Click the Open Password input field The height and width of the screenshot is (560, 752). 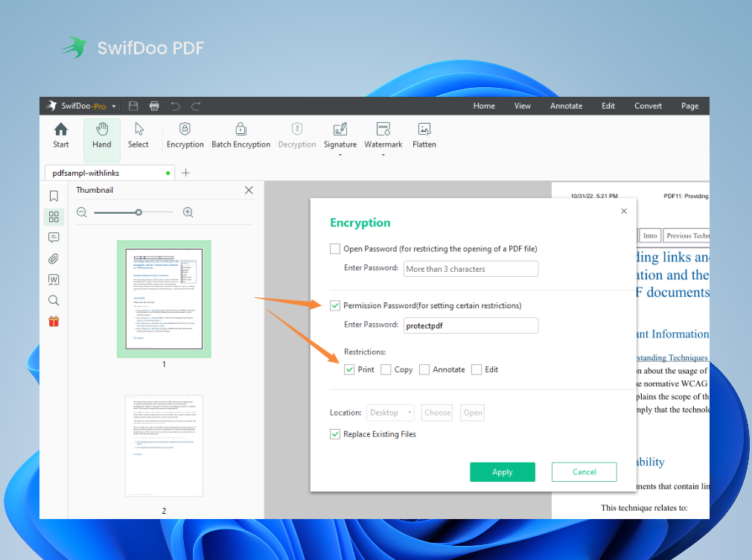(471, 269)
